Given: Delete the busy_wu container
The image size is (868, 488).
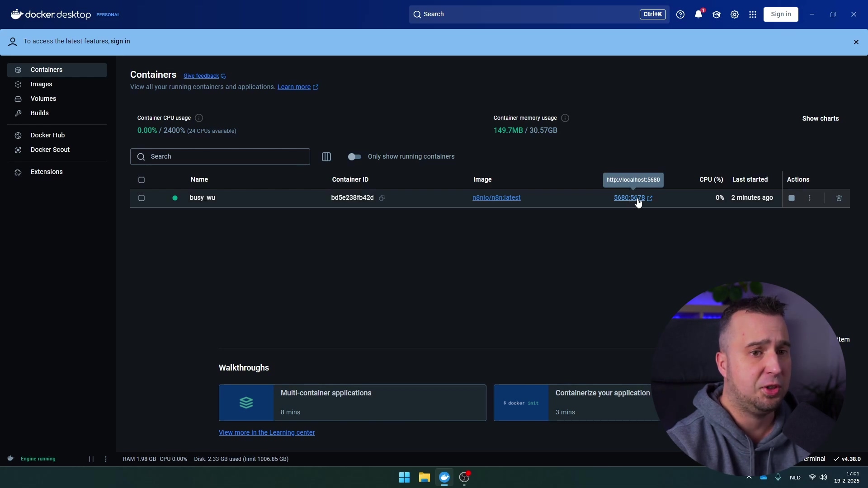Looking at the screenshot, I should (839, 198).
